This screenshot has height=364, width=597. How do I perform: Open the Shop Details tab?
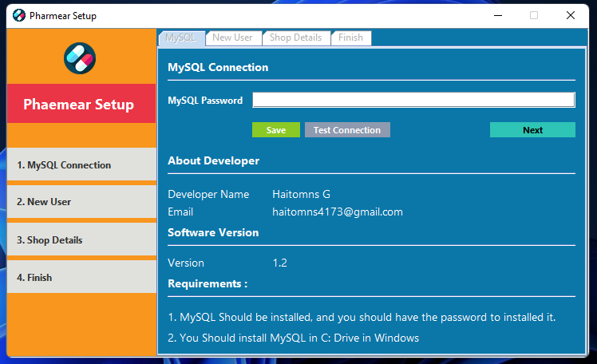click(x=296, y=38)
